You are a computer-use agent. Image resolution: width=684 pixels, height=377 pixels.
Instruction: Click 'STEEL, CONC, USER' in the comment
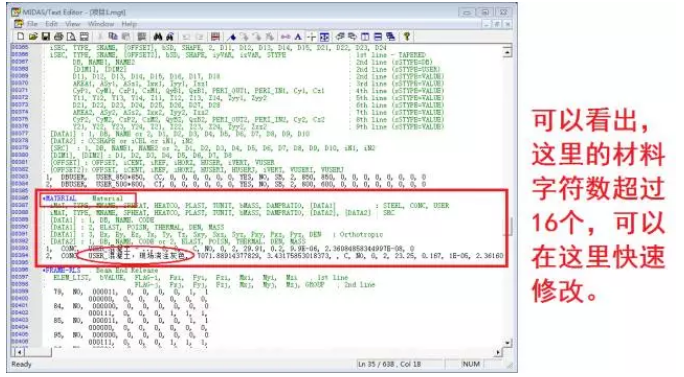tap(416, 206)
